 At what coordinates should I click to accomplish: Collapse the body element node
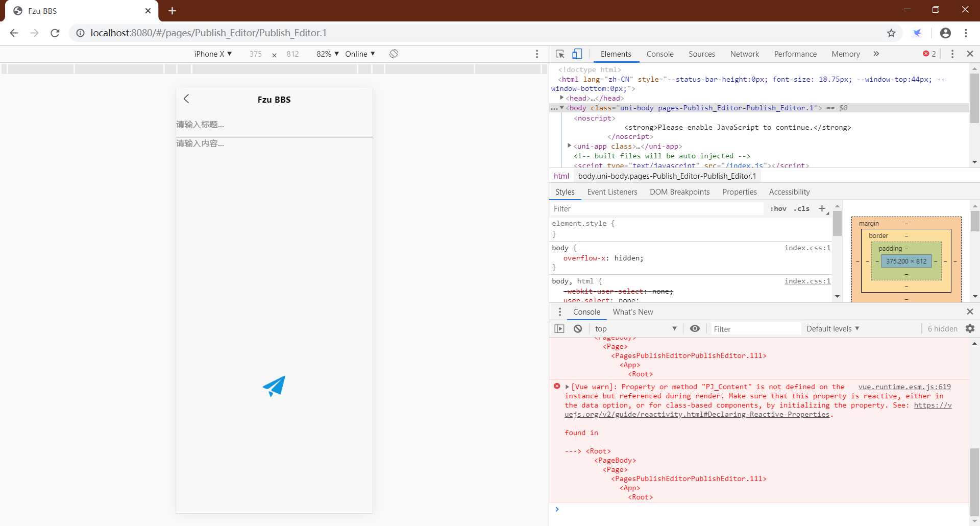coord(561,108)
